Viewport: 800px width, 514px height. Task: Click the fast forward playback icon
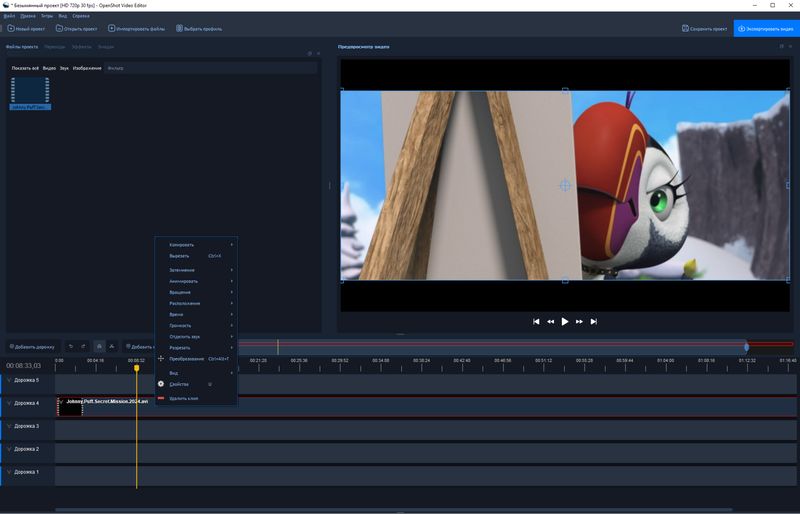point(579,322)
